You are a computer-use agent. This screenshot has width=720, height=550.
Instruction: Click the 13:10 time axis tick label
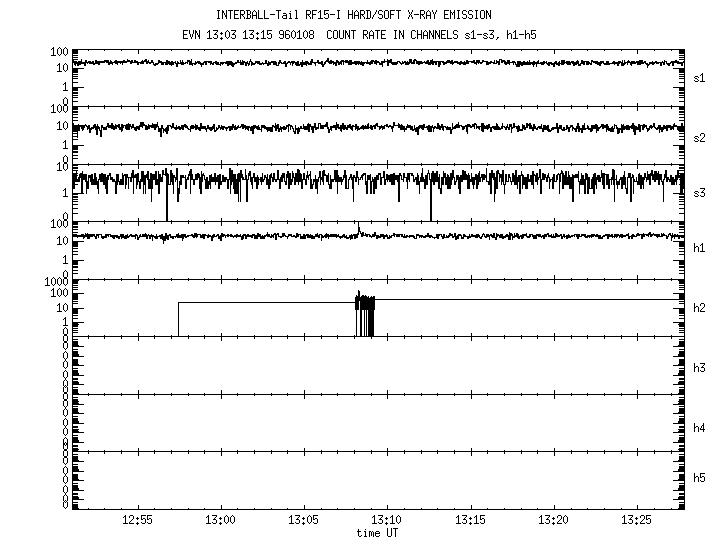point(386,521)
